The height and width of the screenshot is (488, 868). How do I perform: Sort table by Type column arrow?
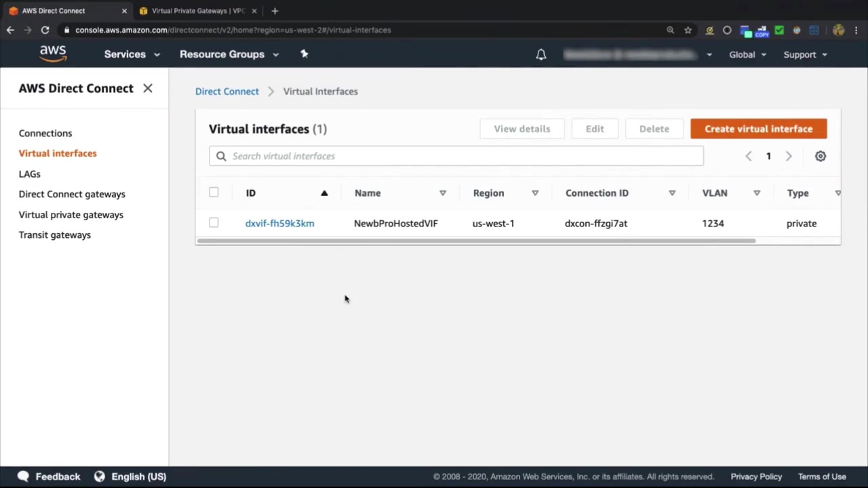click(838, 193)
